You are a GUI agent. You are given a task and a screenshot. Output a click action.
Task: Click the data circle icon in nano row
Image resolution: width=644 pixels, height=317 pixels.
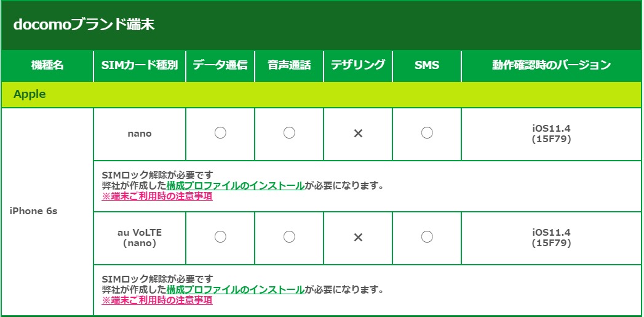220,133
